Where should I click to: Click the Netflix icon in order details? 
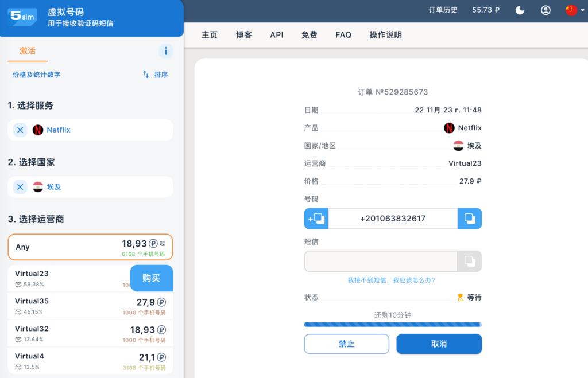click(x=449, y=128)
